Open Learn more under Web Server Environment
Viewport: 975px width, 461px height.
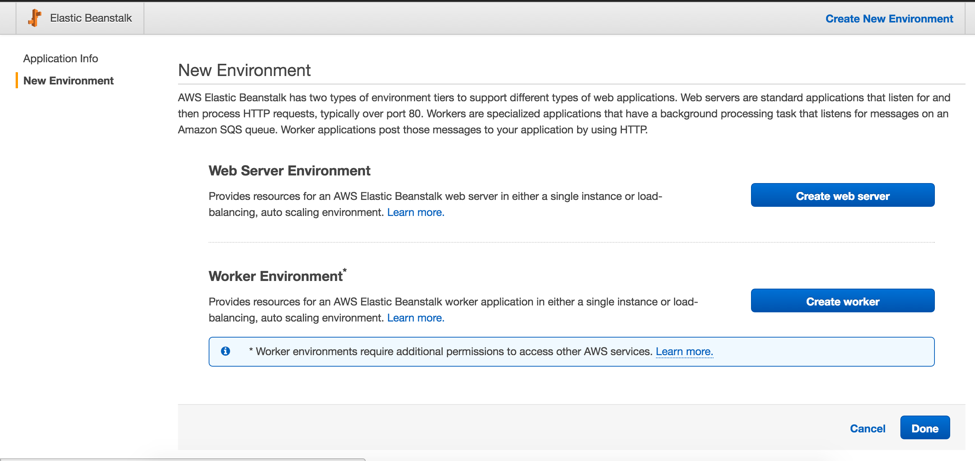pyautogui.click(x=415, y=212)
